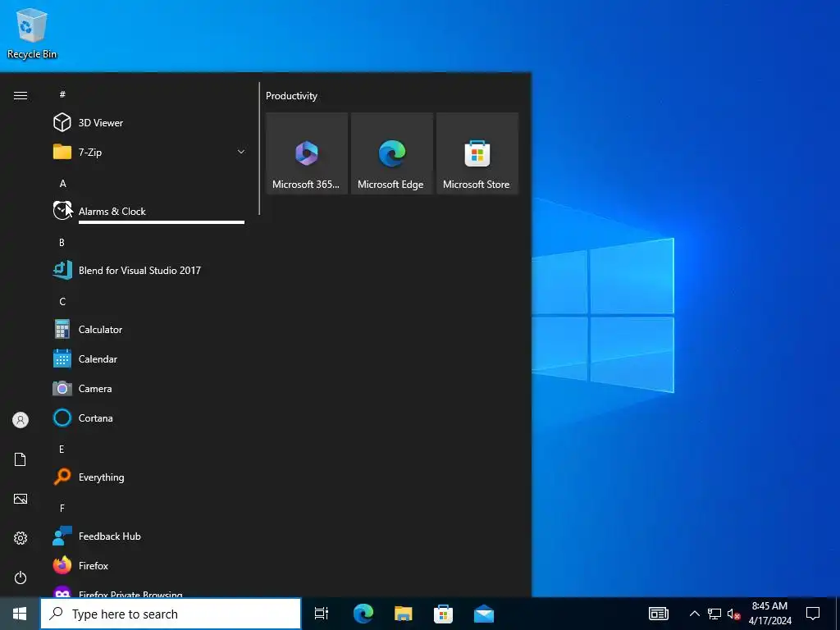840x630 pixels.
Task: Click the network status tray icon
Action: 714,614
